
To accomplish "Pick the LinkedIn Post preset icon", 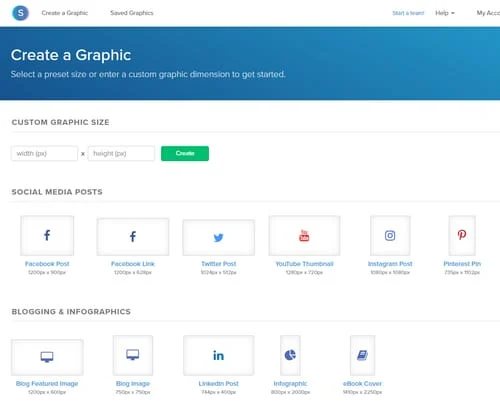I will (x=218, y=355).
